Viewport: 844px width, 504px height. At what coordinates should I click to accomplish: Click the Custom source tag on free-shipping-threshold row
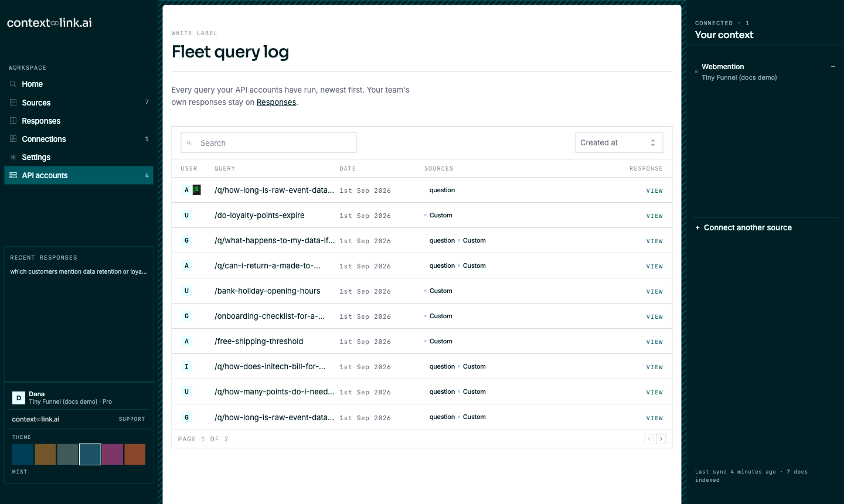(x=441, y=341)
